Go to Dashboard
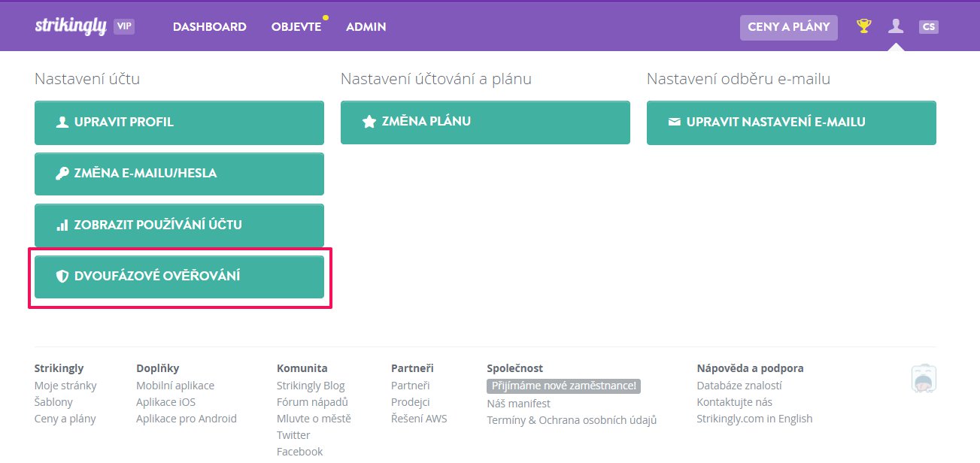Image resolution: width=980 pixels, height=463 pixels. click(x=210, y=26)
